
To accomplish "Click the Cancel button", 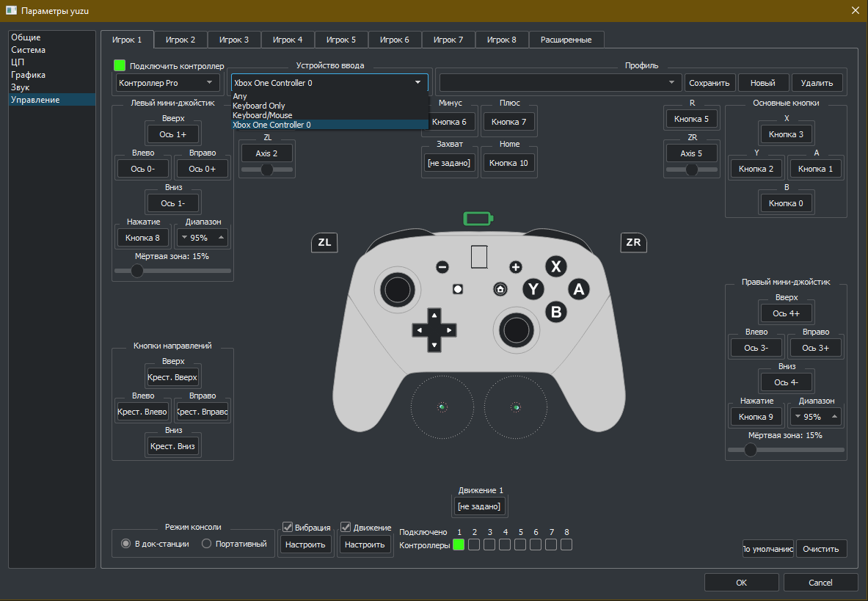I will (x=820, y=582).
